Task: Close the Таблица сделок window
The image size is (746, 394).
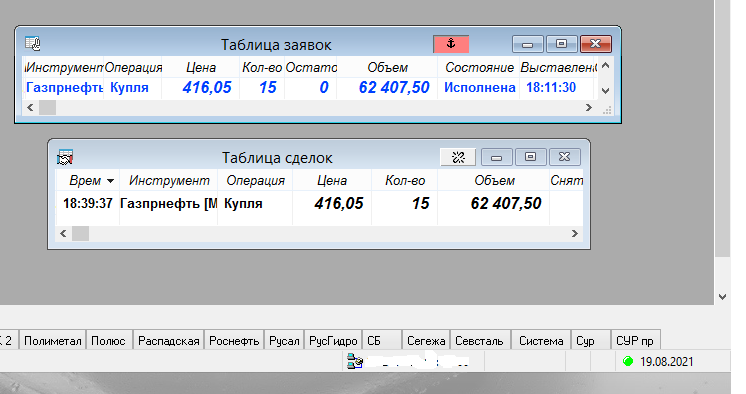Action: pyautogui.click(x=565, y=157)
